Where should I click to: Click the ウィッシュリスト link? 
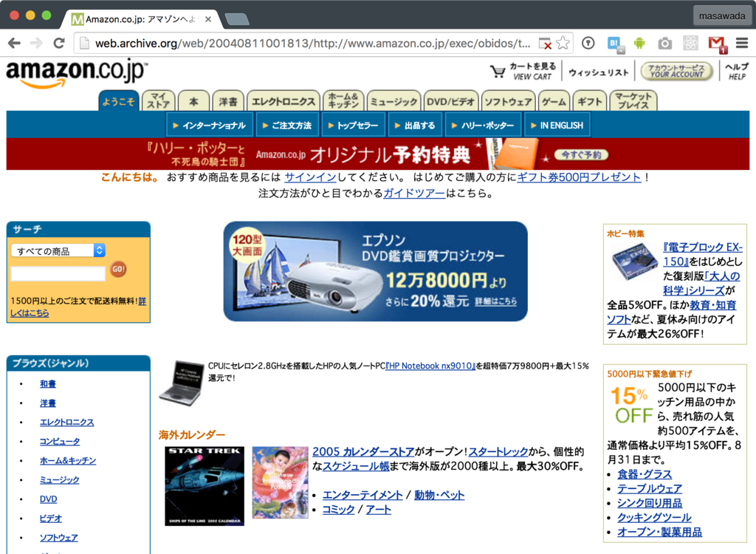coord(598,72)
